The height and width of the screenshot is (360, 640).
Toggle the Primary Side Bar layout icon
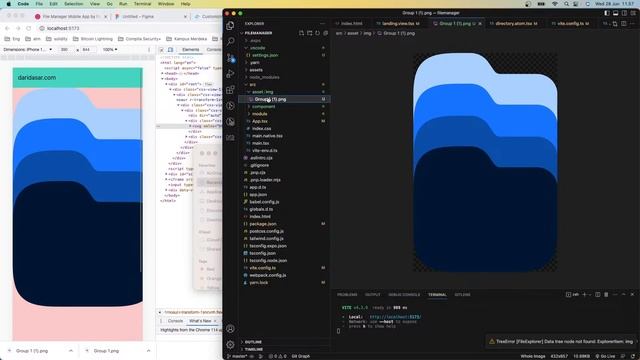click(607, 13)
